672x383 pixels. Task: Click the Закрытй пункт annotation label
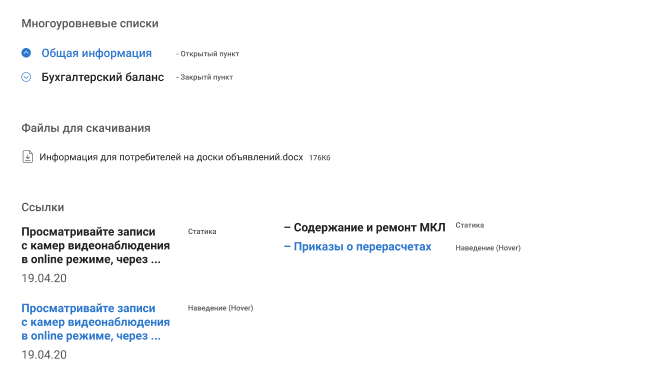point(204,78)
